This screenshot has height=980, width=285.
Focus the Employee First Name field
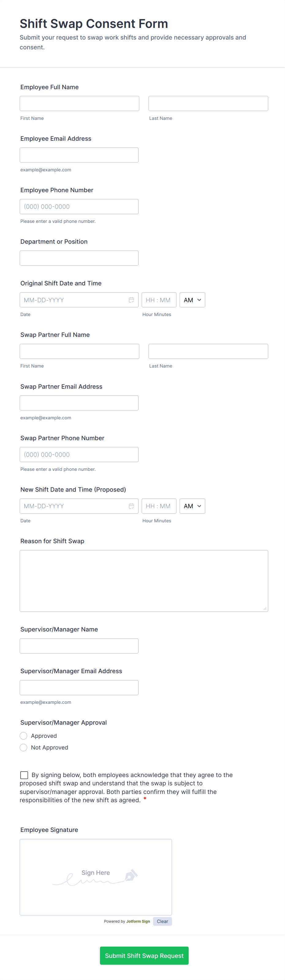tap(79, 104)
